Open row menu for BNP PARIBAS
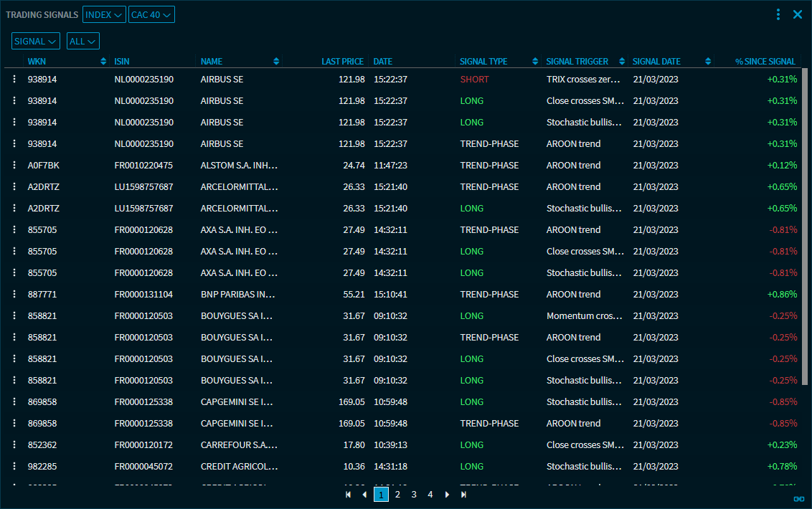This screenshot has height=509, width=812. pyautogui.click(x=14, y=295)
